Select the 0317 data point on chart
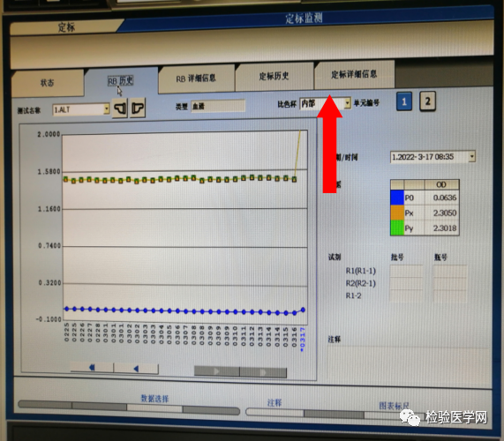Viewport: 504px width, 441px height. click(303, 310)
